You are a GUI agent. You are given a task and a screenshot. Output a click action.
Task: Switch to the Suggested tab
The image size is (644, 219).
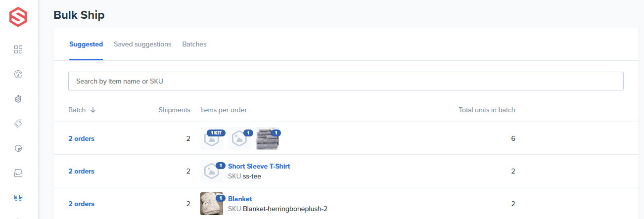coord(86,44)
